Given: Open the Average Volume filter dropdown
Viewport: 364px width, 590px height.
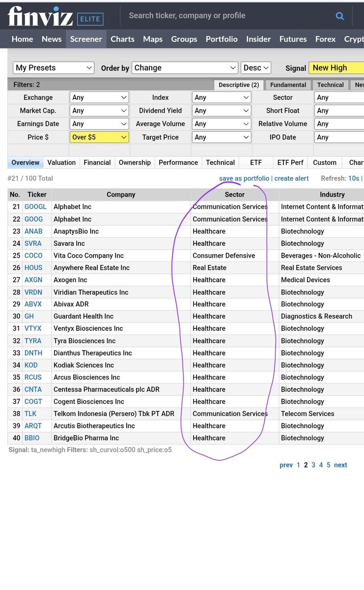Looking at the screenshot, I should [x=222, y=124].
